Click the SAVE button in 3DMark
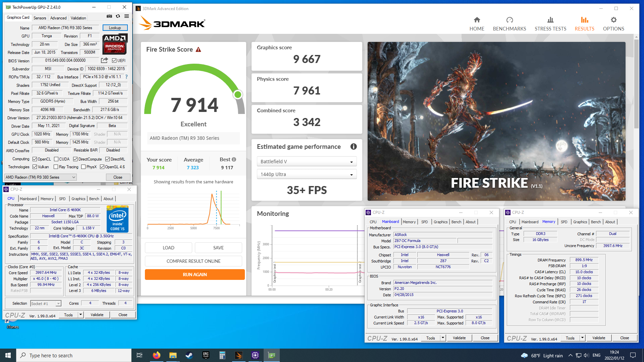 (218, 248)
